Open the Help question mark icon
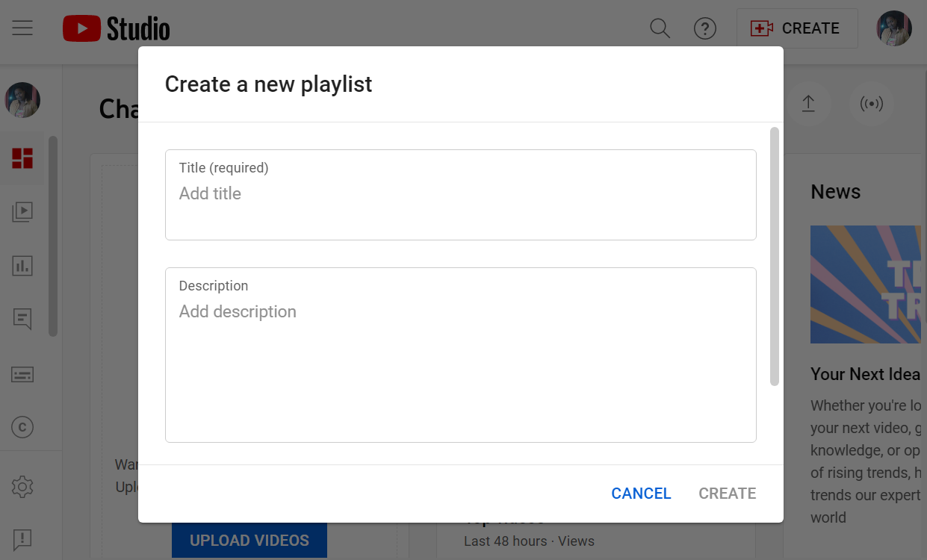The width and height of the screenshot is (927, 560). tap(705, 28)
